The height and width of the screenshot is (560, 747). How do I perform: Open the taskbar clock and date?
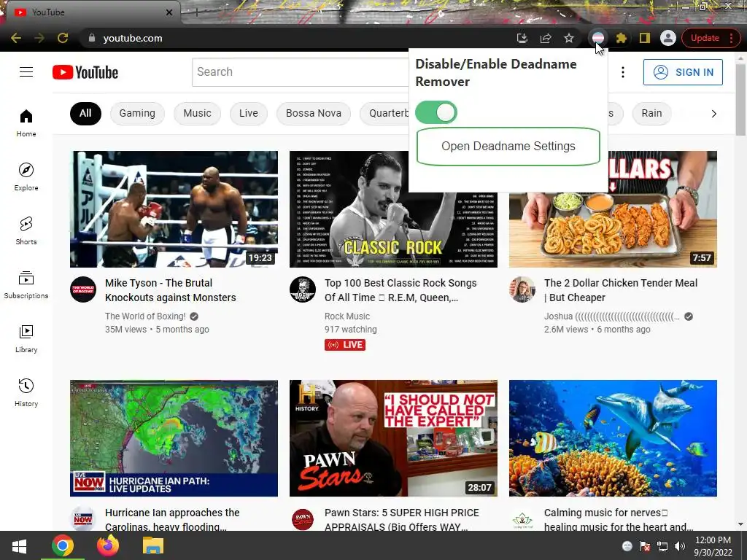713,545
